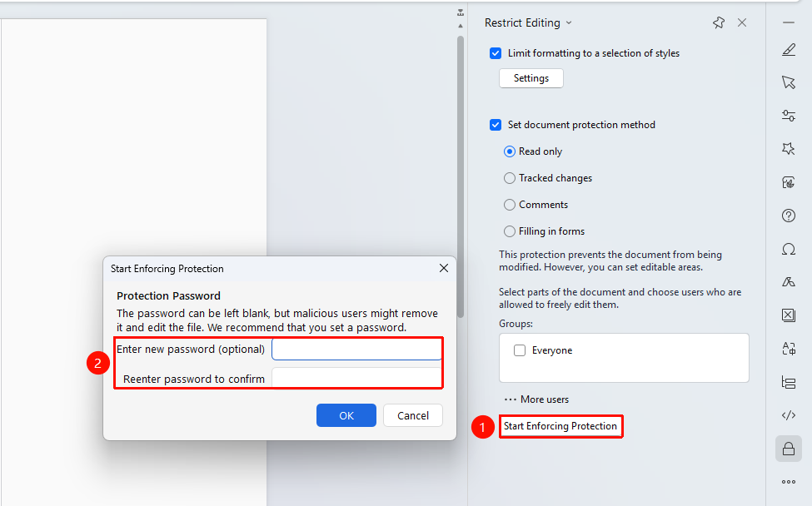Click the help question mark icon
812x506 pixels.
[788, 216]
